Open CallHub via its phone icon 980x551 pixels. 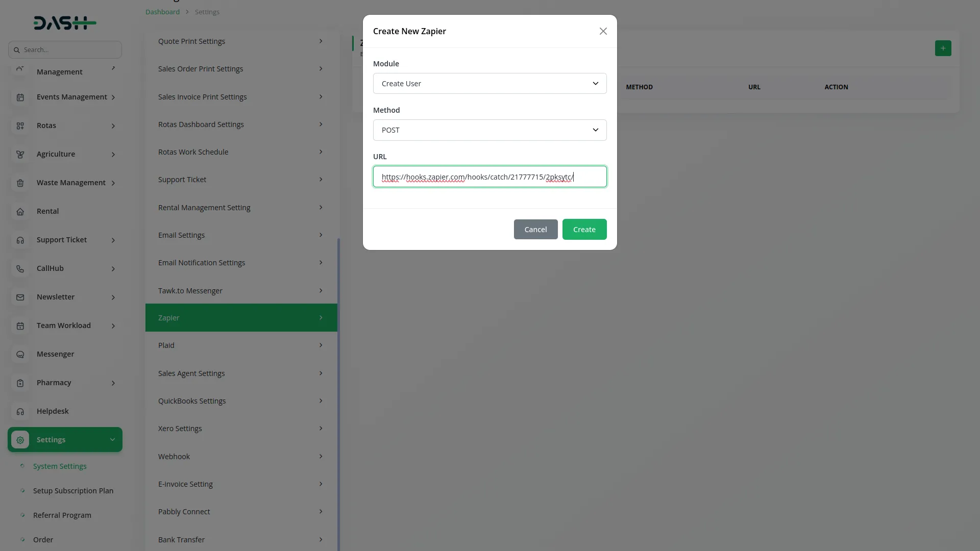[x=20, y=268]
